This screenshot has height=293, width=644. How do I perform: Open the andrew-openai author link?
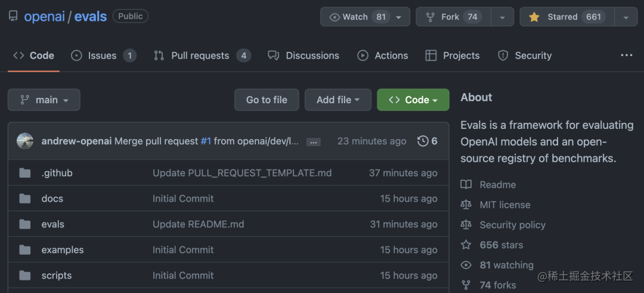coord(76,141)
